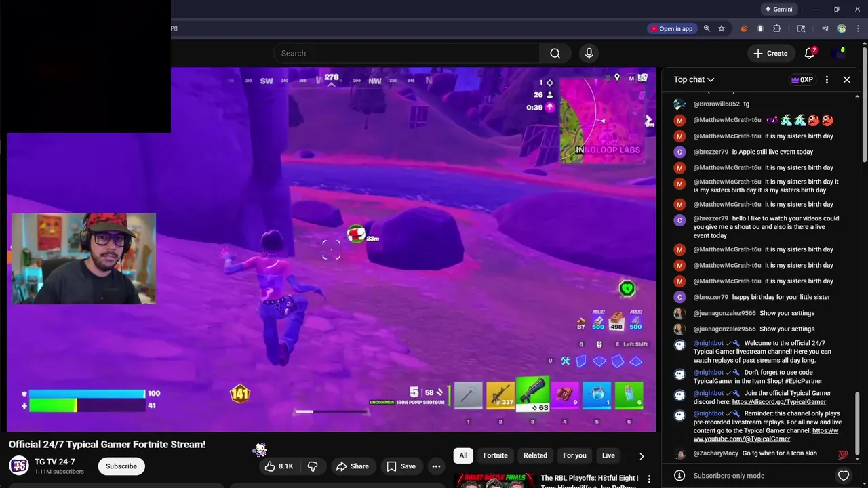Open options for RBL Playoffs video
Screen dimensions: 868x488
[649, 479]
